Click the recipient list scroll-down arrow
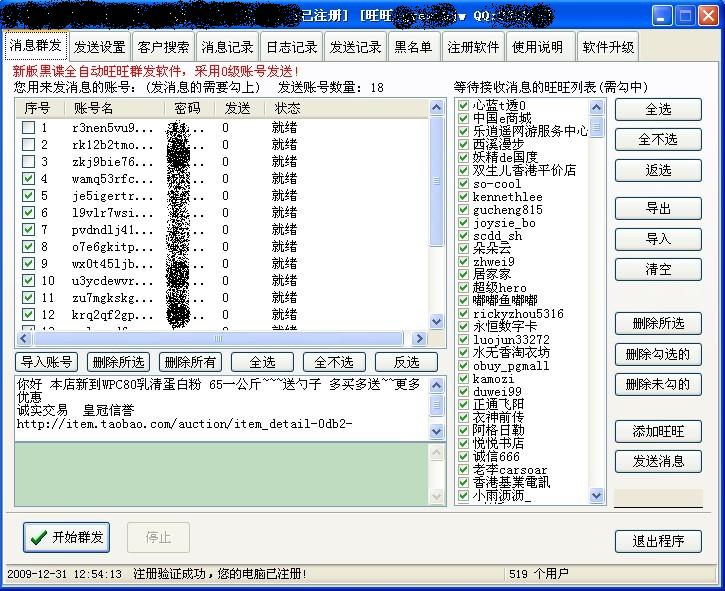Screen dimensions: 725x591 [596, 495]
